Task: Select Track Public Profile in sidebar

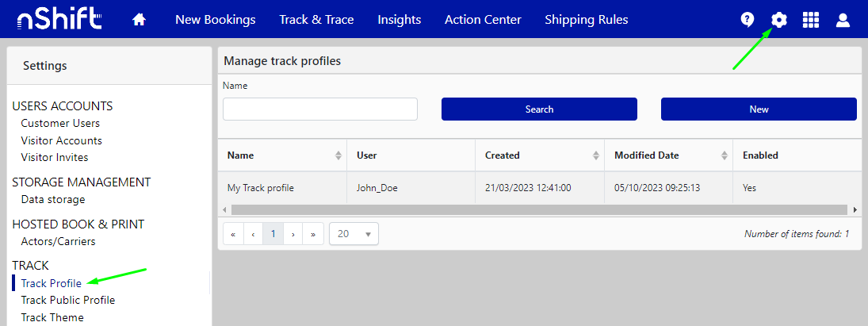Action: (x=68, y=300)
